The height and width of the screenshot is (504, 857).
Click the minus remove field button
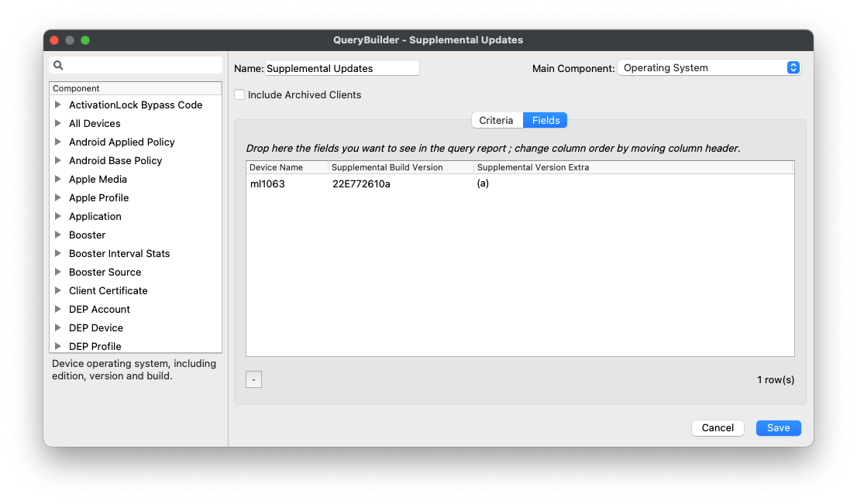click(x=253, y=379)
